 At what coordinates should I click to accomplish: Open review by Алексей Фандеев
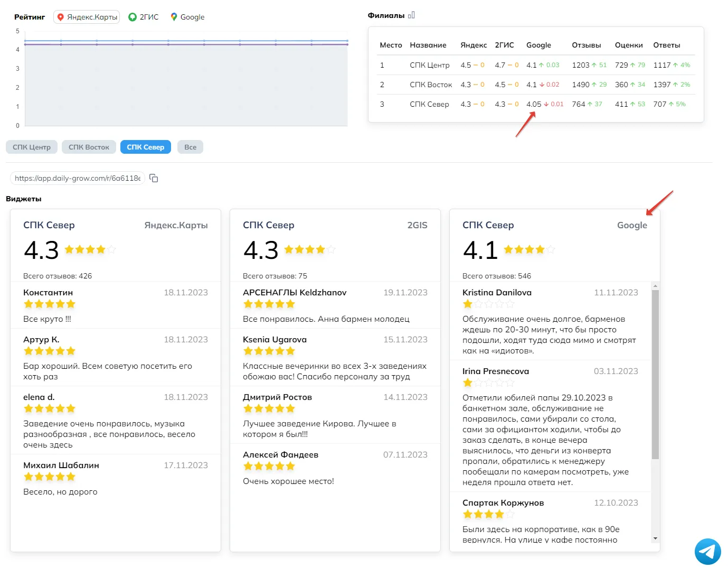click(335, 468)
